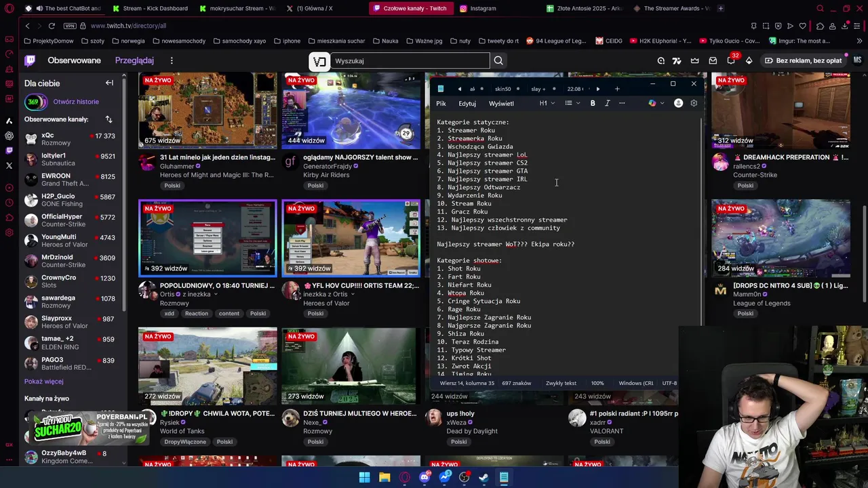
Task: Click DropyWłączone tag under Rysiek stream
Action: (x=184, y=441)
